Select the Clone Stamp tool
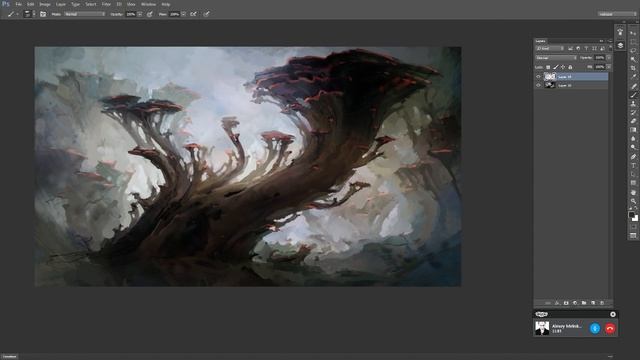 coord(633,104)
